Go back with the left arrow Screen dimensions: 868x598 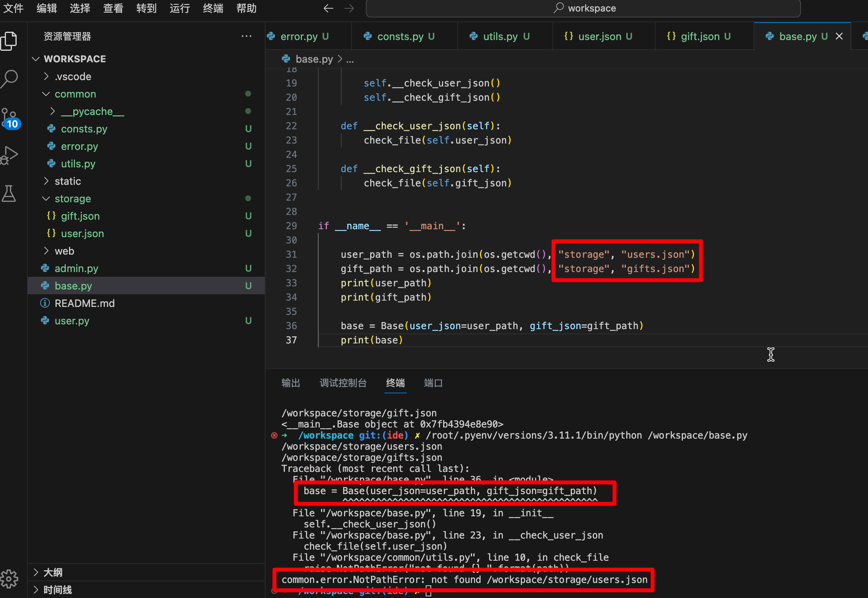[328, 8]
